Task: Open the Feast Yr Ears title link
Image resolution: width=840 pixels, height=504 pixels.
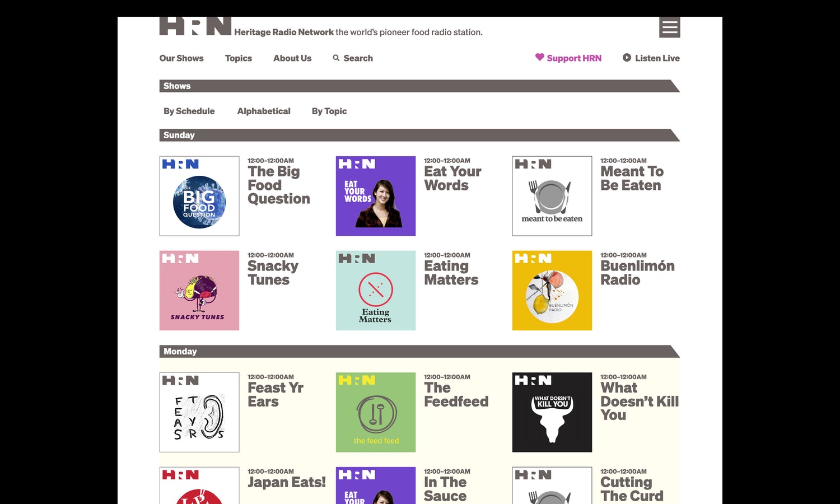Action: [x=276, y=395]
